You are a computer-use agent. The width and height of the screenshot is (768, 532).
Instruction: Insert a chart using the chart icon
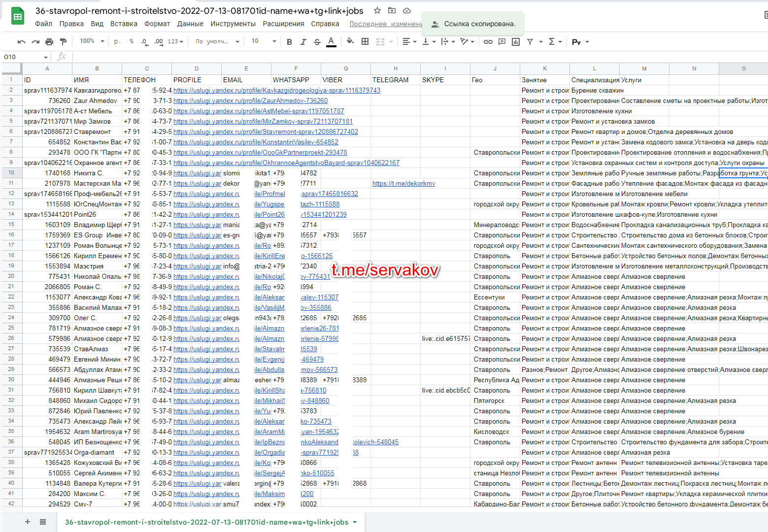tap(516, 42)
